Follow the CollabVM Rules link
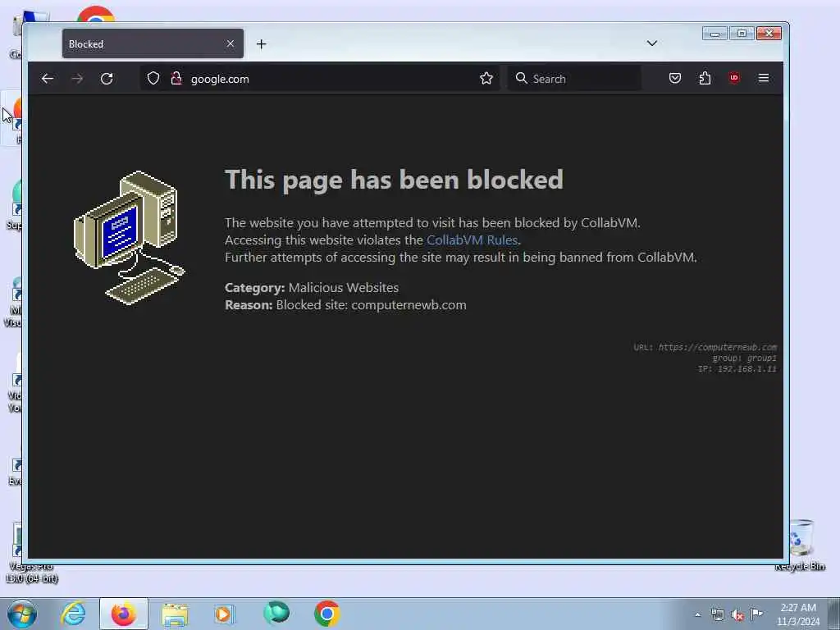Viewport: 840px width, 630px height. coord(472,240)
